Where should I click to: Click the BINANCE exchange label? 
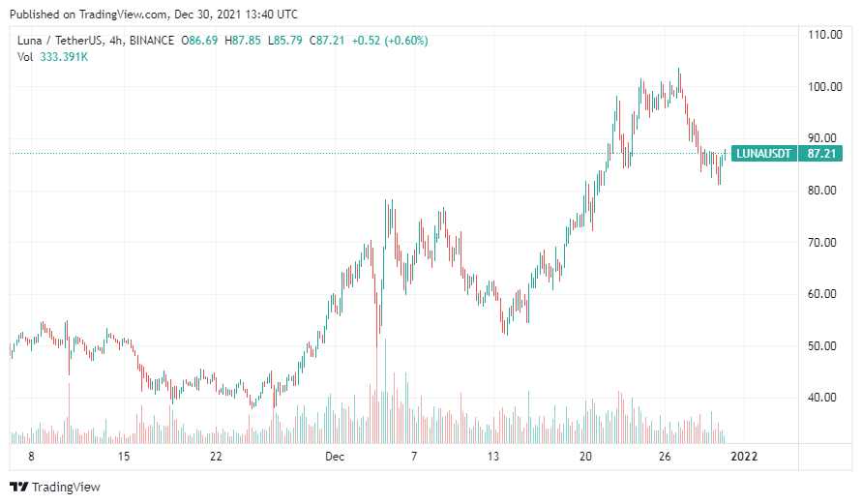152,41
